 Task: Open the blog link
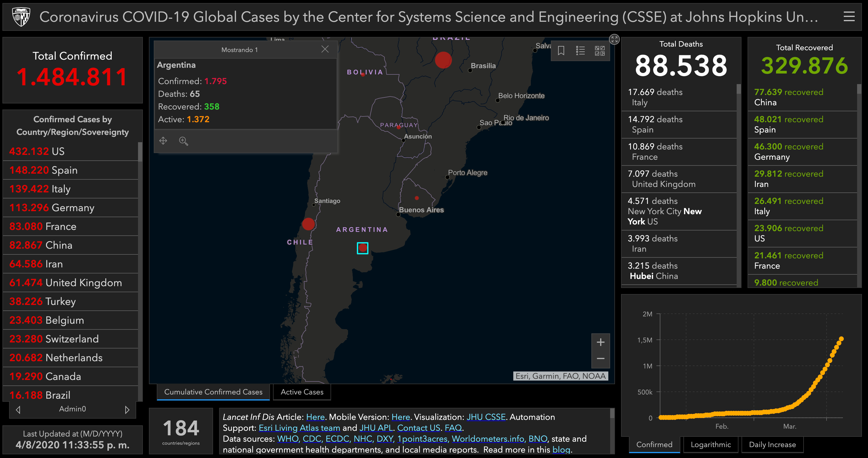point(561,450)
